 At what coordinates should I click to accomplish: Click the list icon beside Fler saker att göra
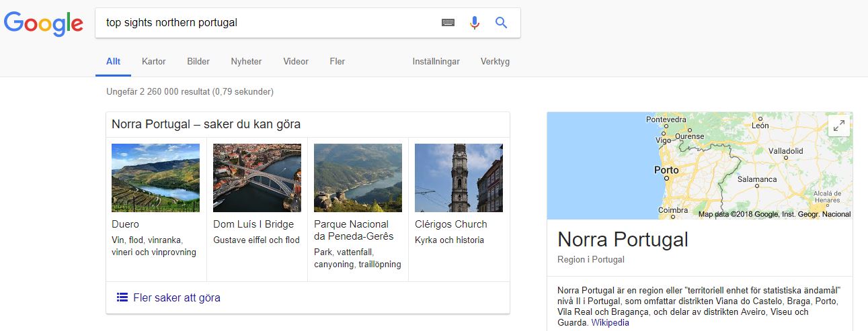(122, 297)
